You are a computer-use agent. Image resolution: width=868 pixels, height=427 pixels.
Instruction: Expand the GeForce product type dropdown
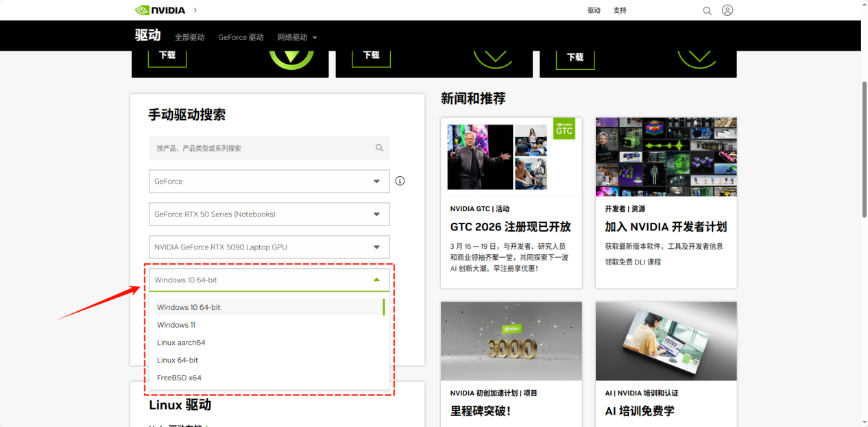tap(269, 182)
